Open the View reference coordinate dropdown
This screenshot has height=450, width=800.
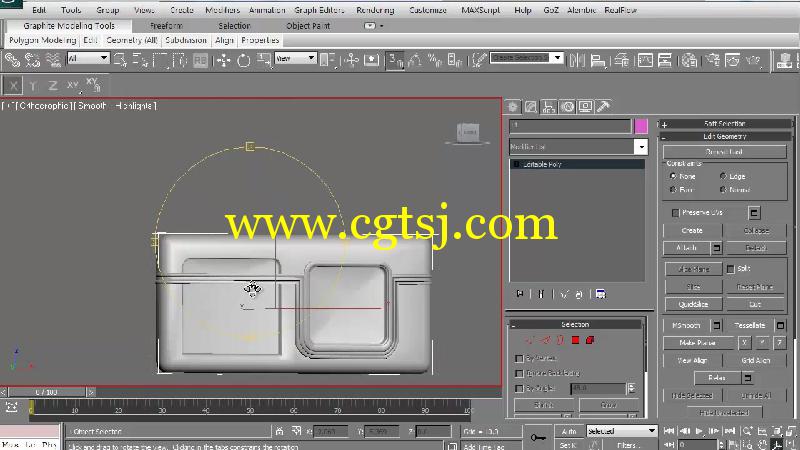click(311, 58)
